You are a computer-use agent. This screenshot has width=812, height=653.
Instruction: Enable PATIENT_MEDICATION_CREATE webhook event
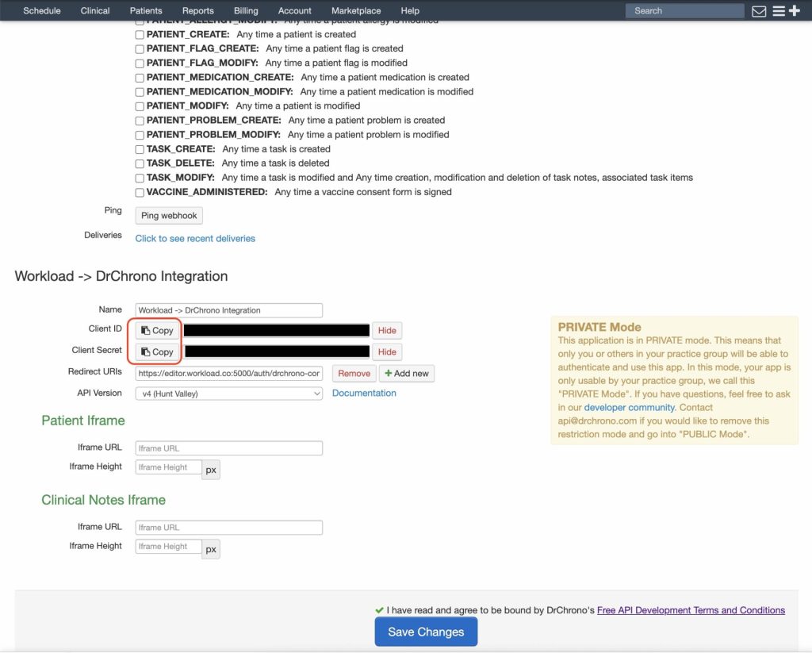tap(140, 78)
